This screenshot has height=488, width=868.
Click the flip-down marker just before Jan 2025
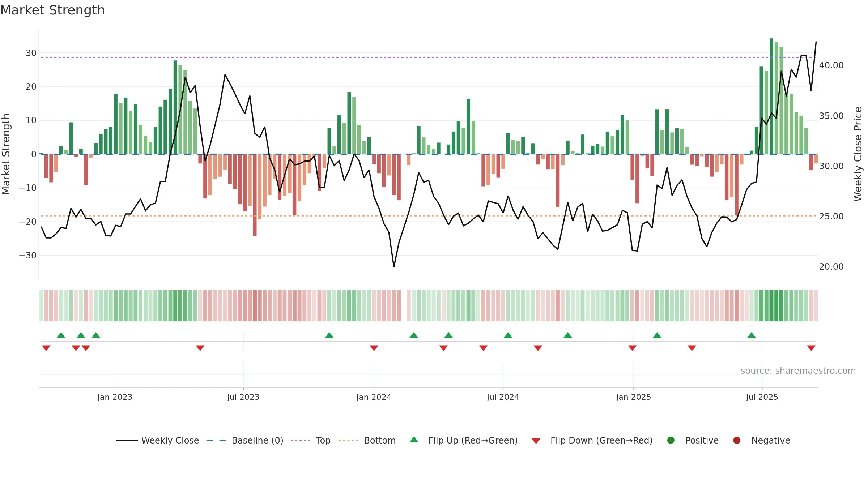632,348
